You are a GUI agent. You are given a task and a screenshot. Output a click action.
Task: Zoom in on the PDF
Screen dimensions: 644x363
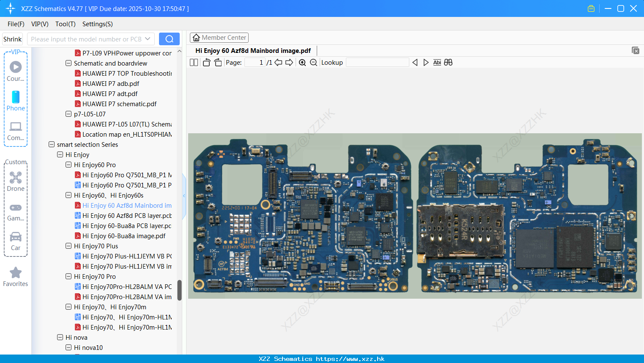[x=302, y=63]
